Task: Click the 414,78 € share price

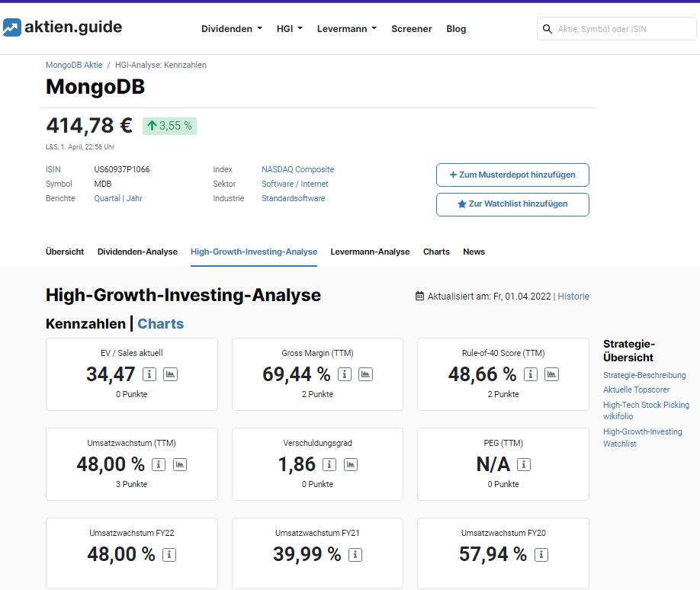Action: [x=89, y=126]
